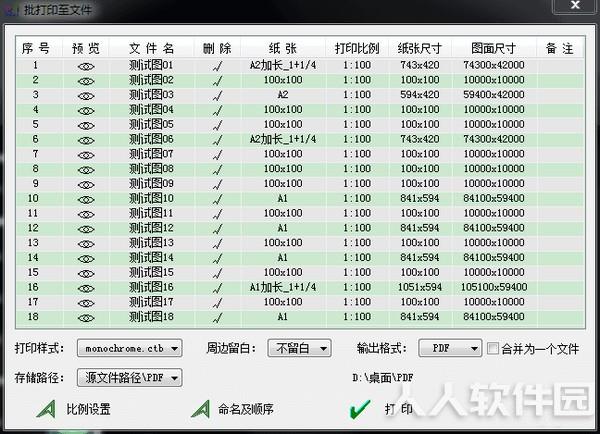Click the 纸张尺寸 column header
Viewport: 600px width, 434px height.
420,48
